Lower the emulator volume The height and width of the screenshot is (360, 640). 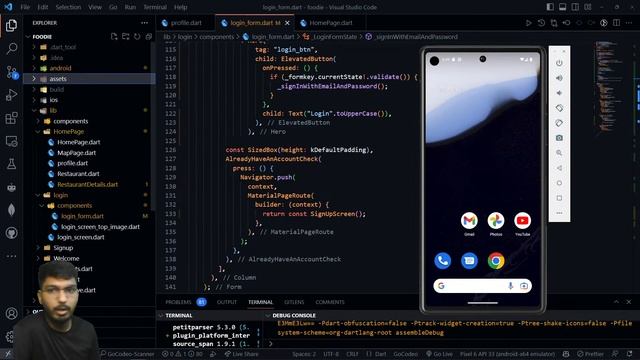559,93
